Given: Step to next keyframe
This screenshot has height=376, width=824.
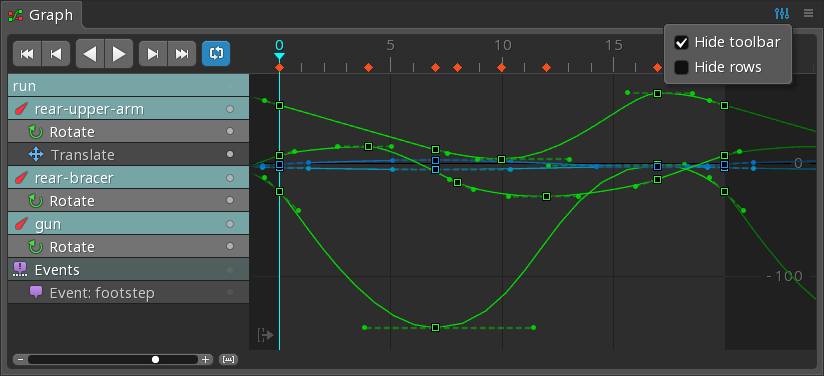Looking at the screenshot, I should click(x=153, y=54).
